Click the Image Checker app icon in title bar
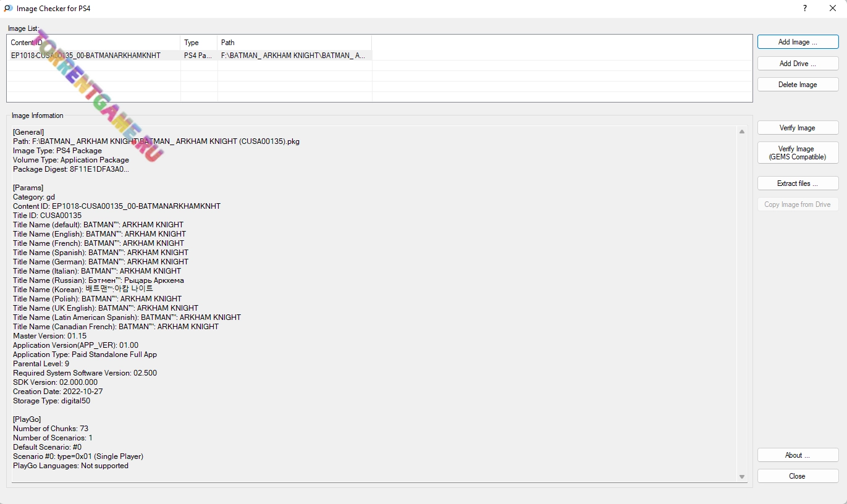The image size is (847, 504). tap(9, 9)
